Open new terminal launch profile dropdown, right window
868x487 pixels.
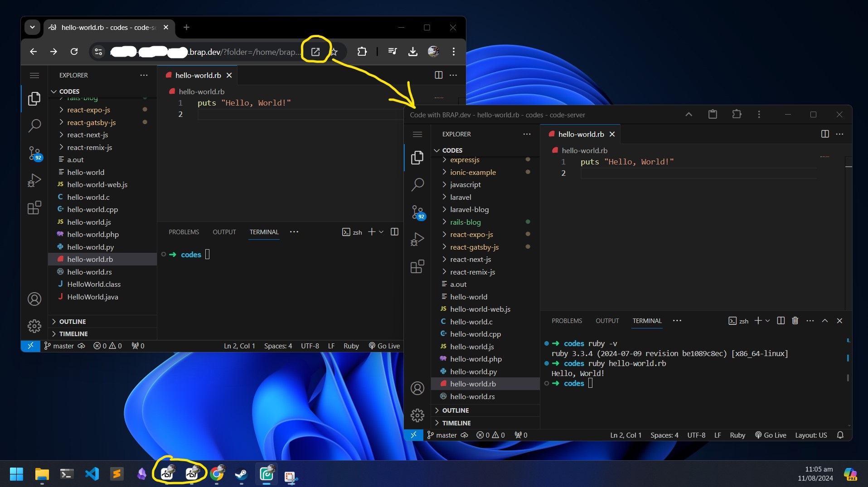point(767,321)
